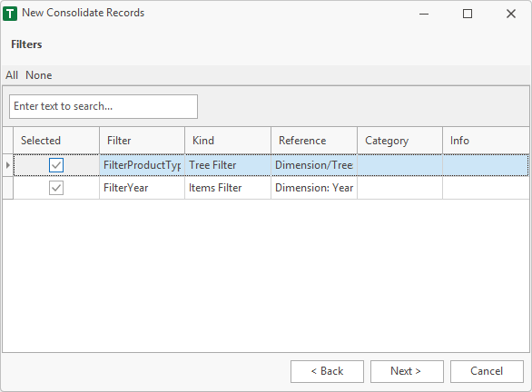The image size is (532, 392).
Task: Maximize the New Consolidate Records window
Action: point(468,14)
